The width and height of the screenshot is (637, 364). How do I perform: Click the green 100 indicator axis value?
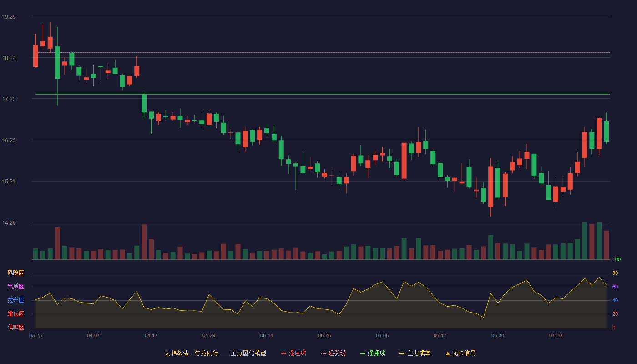617,259
